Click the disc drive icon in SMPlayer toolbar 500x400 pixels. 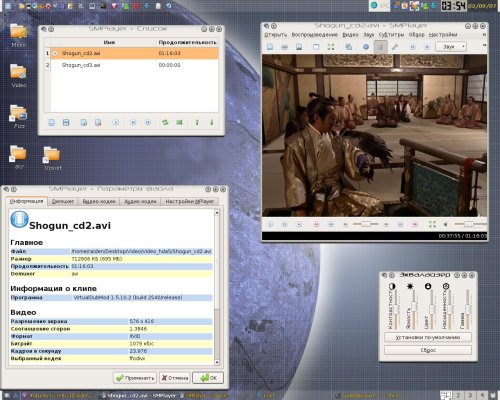pyautogui.click(x=284, y=47)
